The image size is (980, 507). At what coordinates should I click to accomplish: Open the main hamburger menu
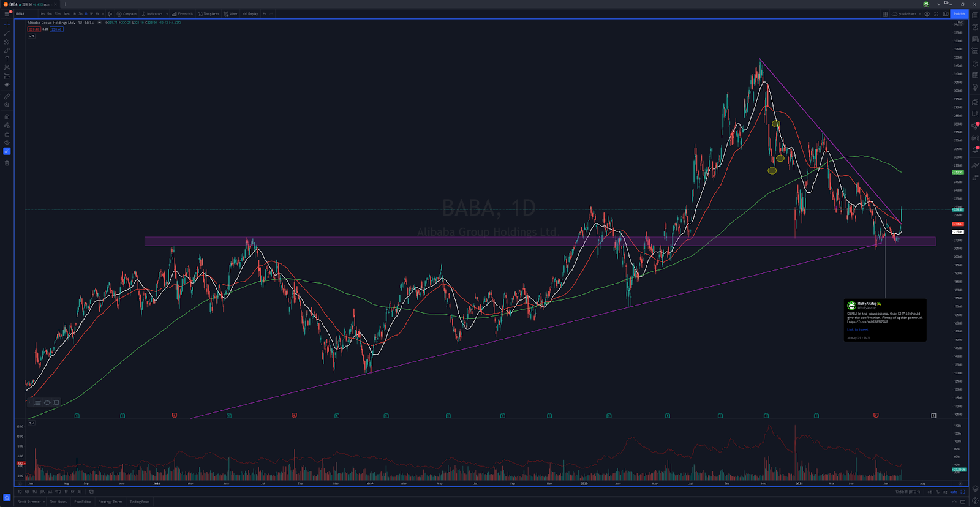coord(7,14)
